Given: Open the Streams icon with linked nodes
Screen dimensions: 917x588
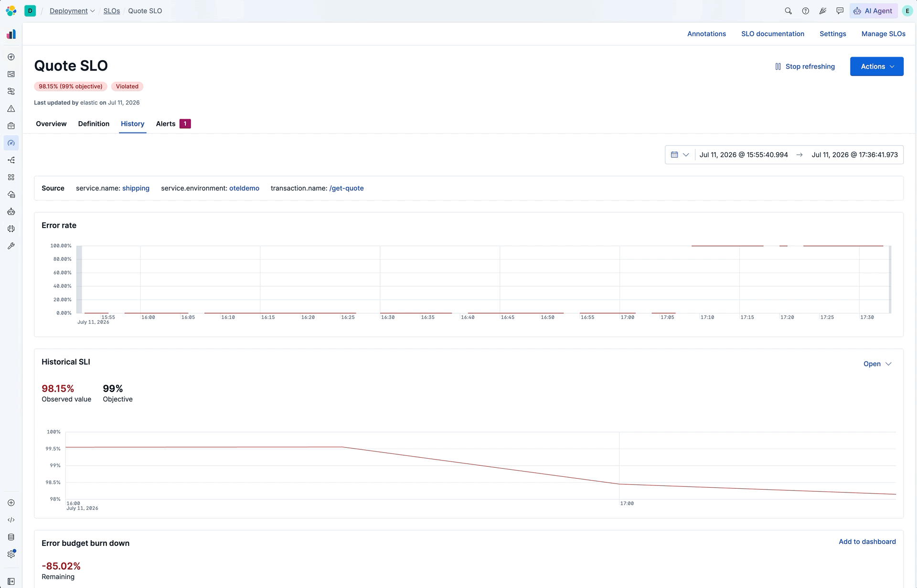Looking at the screenshot, I should [11, 91].
